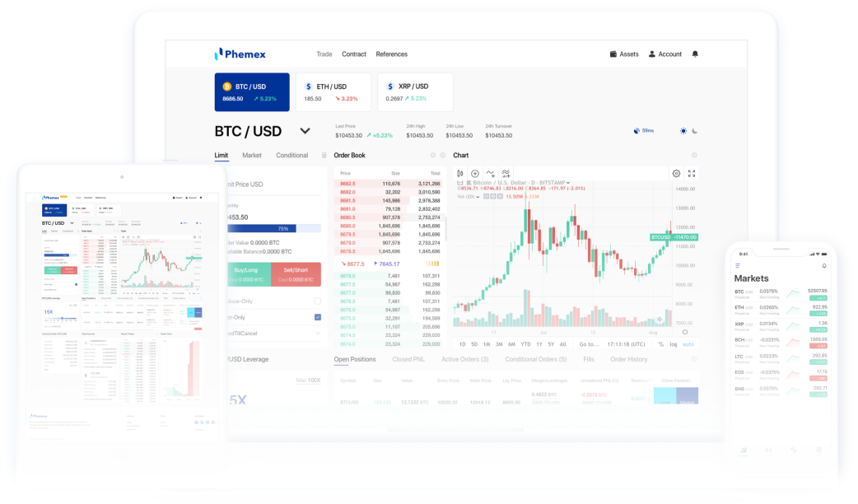Open the indicators icon in chart toolbar
This screenshot has width=858, height=504.
[x=490, y=174]
